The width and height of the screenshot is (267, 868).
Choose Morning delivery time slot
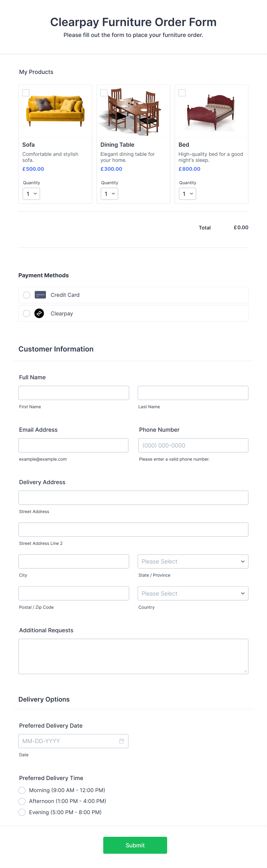click(22, 790)
